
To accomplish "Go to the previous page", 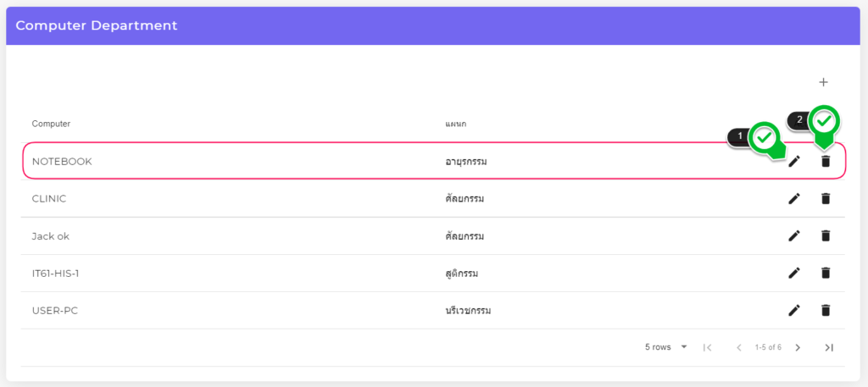I will click(x=738, y=347).
